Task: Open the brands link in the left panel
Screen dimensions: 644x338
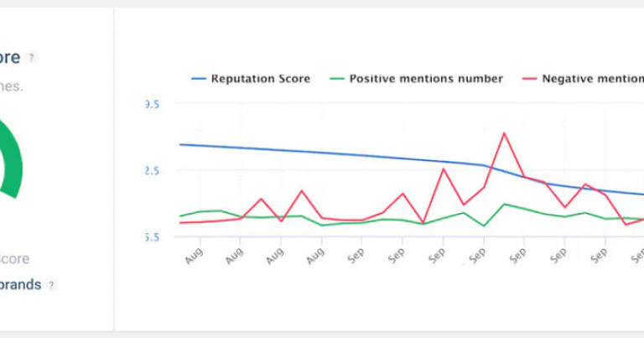Action: [x=21, y=284]
